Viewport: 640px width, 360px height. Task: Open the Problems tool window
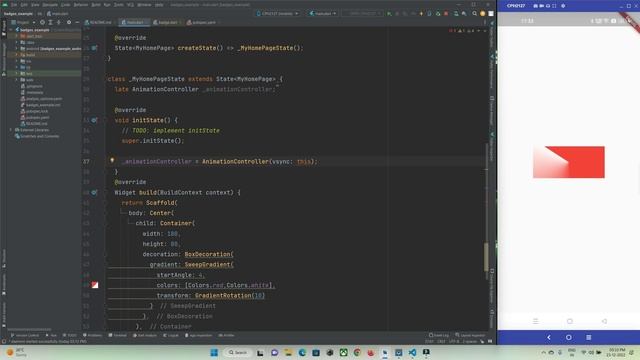tap(92, 335)
